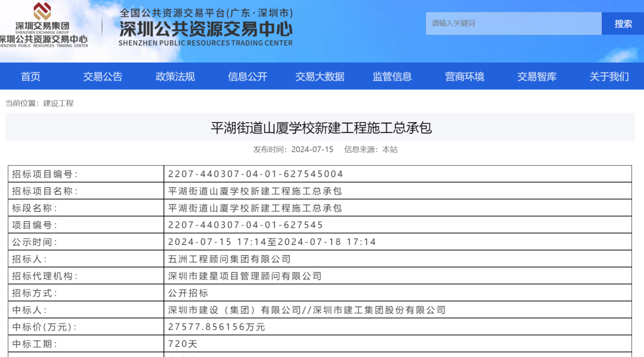644x357 pixels.
Task: Select 政策法规 in the navigation bar
Action: 176,76
